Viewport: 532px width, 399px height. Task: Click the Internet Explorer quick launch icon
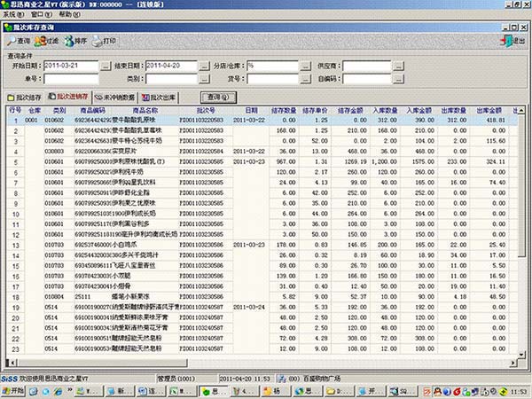[x=59, y=392]
